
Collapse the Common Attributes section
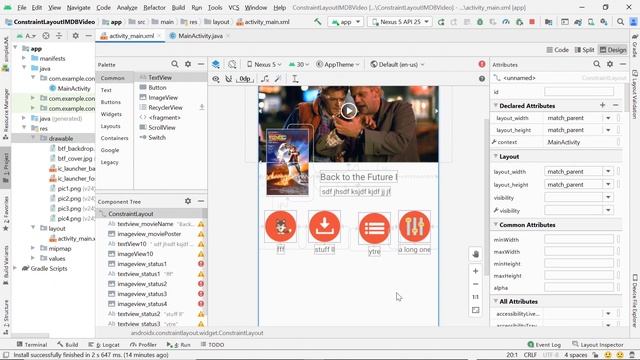pos(496,224)
